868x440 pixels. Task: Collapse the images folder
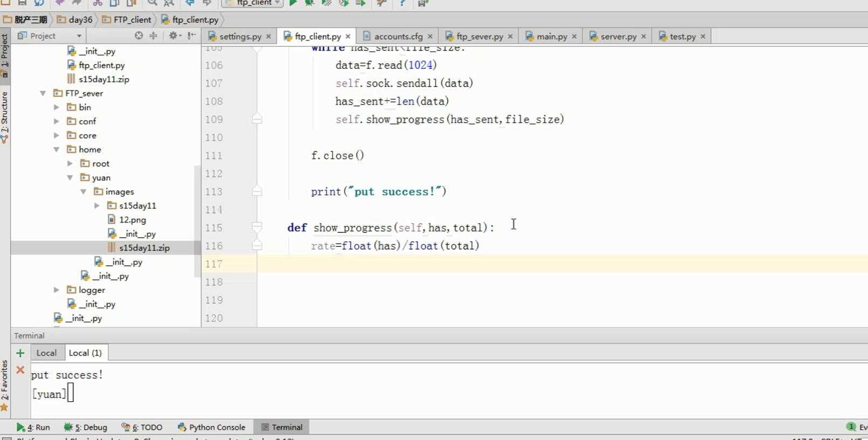(83, 191)
